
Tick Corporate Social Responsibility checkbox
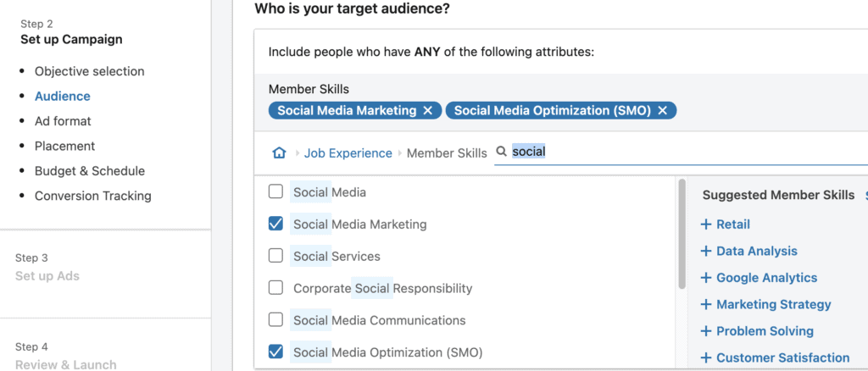point(275,288)
